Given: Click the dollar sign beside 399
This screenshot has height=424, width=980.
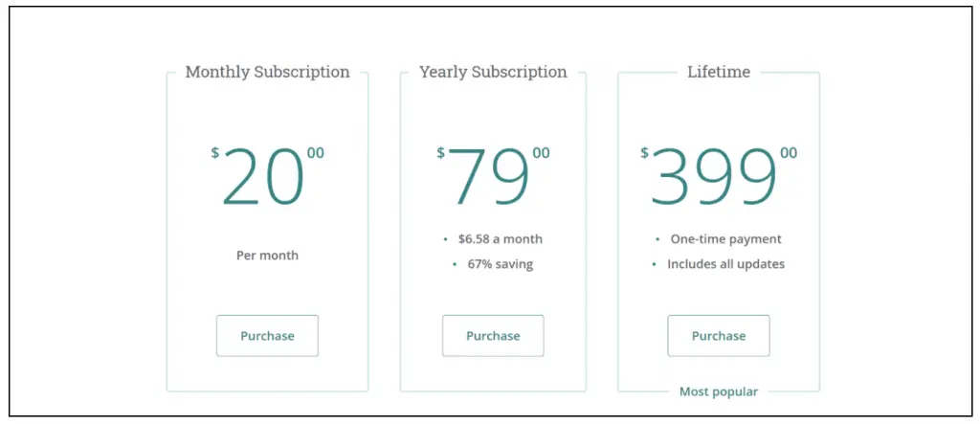Looking at the screenshot, I should point(644,152).
